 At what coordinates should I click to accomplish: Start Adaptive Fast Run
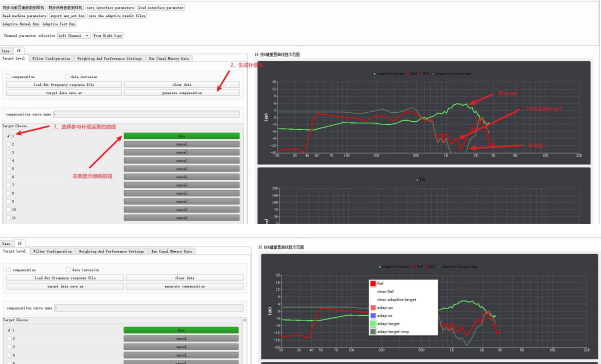tap(59, 24)
